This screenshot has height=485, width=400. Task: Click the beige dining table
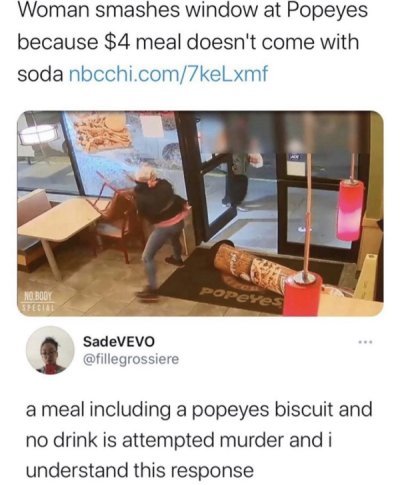point(58,229)
